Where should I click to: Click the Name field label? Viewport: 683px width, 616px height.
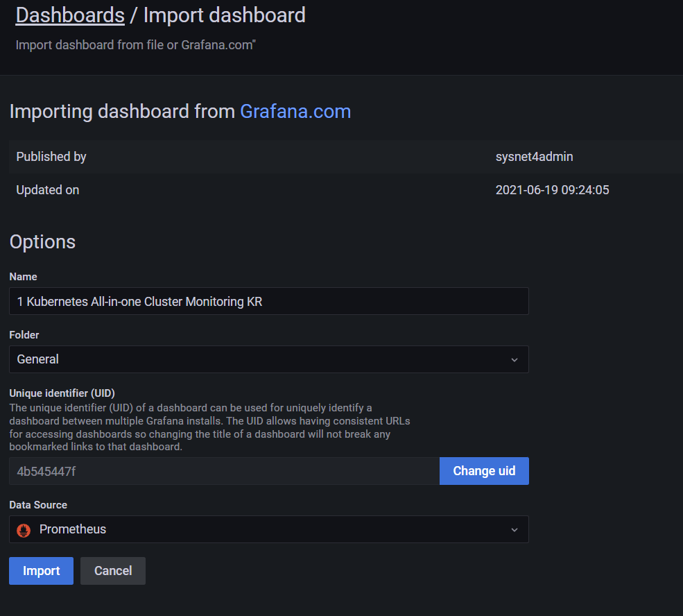click(x=23, y=277)
